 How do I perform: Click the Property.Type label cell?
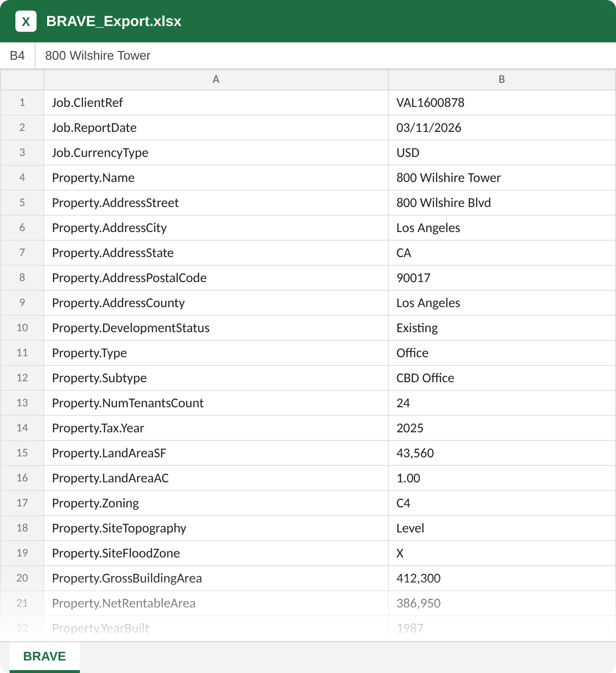[216, 353]
